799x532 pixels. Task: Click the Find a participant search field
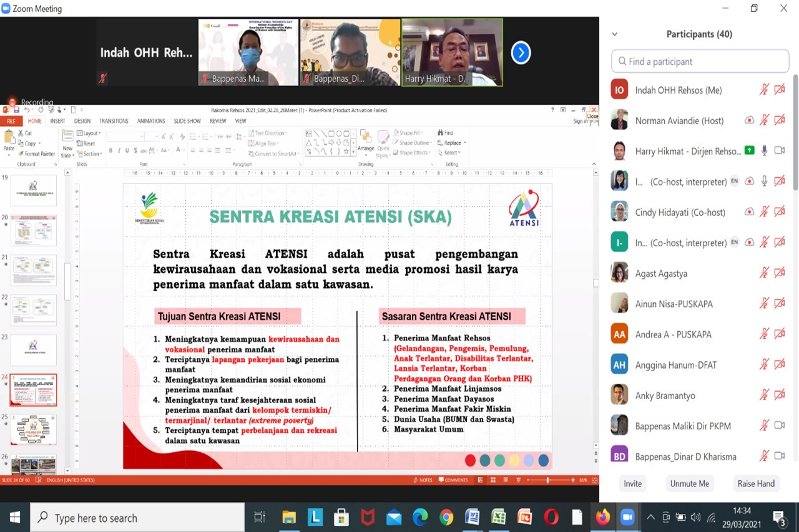coord(700,61)
